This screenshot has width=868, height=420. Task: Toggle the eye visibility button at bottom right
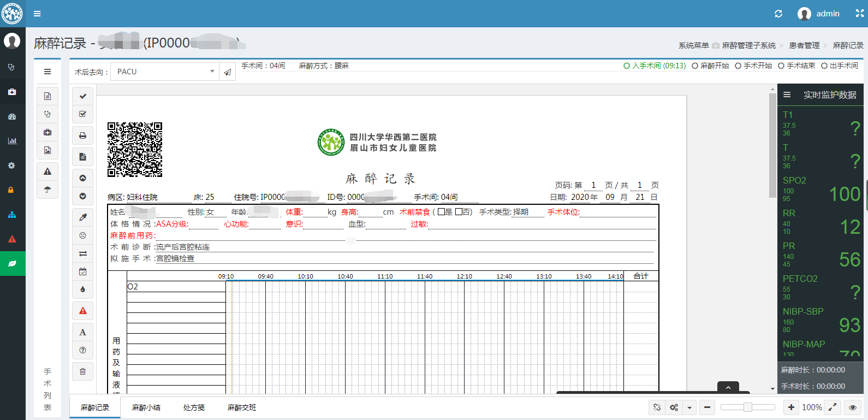(x=852, y=407)
